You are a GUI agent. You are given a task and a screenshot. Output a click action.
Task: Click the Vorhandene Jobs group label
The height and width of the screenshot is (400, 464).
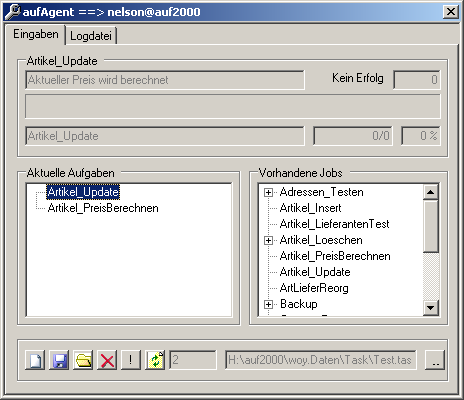coord(301,173)
